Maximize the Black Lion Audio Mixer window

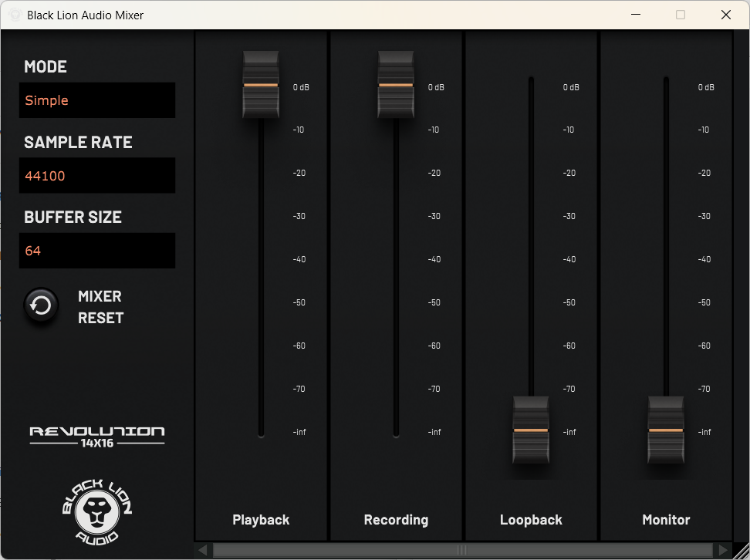[x=681, y=15]
